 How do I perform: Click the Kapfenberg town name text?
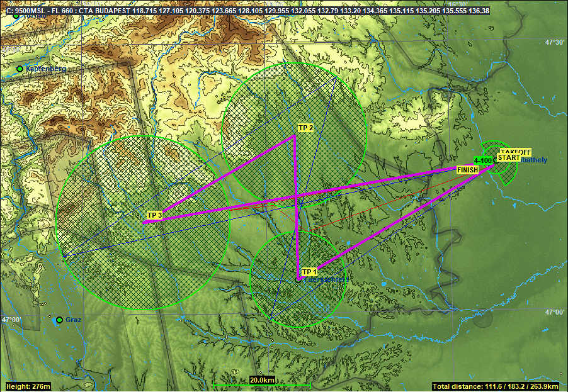click(45, 69)
